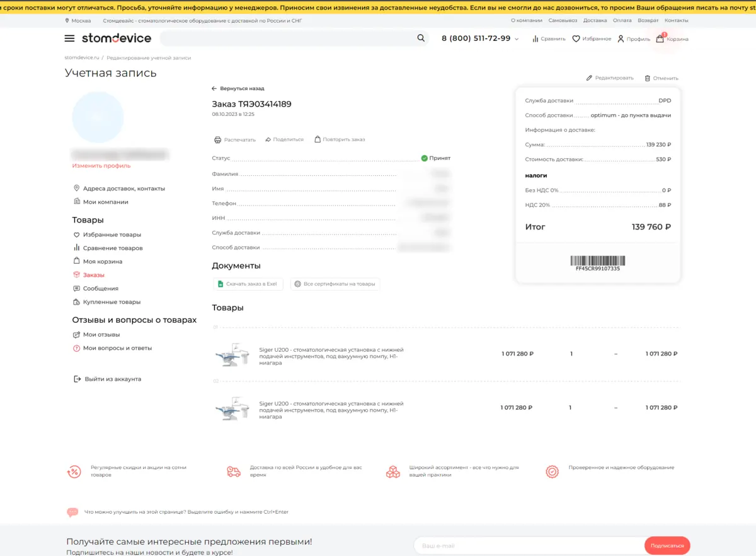Screen dimensions: 756x556
Task: Open the hamburger menu icon
Action: [69, 38]
